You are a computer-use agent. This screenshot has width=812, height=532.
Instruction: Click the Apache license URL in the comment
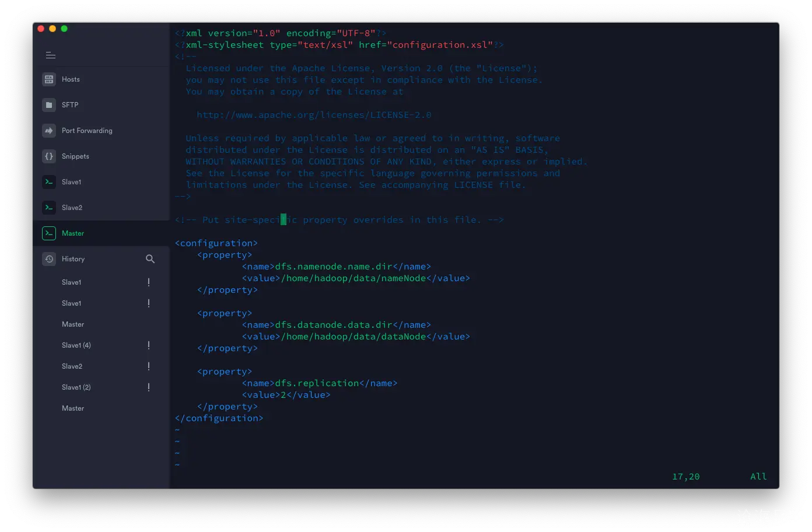pos(314,115)
